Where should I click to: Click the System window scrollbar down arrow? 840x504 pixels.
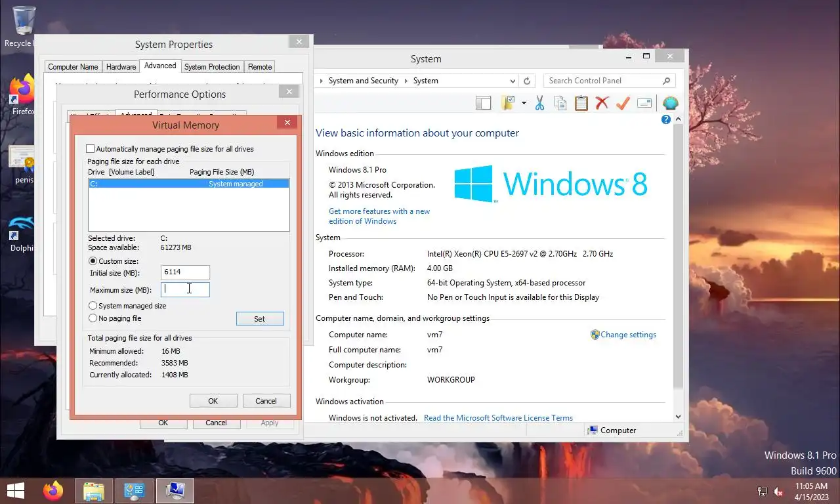(678, 416)
